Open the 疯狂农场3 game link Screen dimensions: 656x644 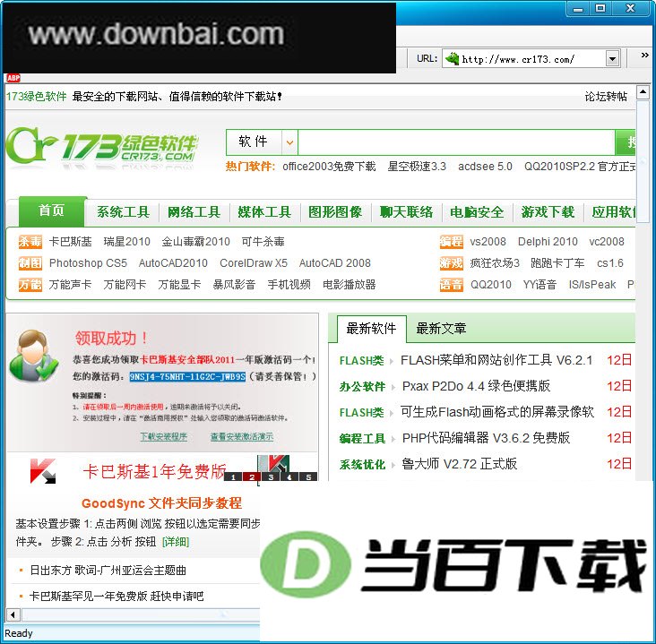point(495,263)
